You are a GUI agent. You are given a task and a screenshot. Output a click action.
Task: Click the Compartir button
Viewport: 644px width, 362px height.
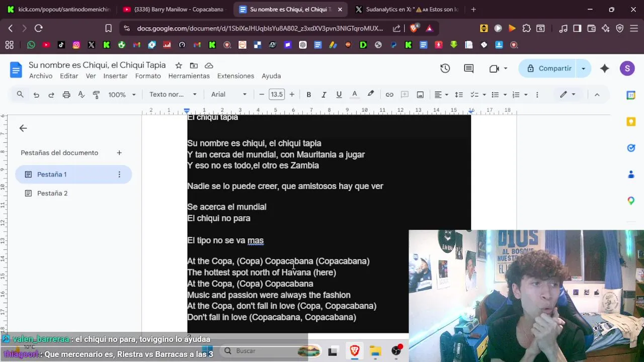pos(549,68)
